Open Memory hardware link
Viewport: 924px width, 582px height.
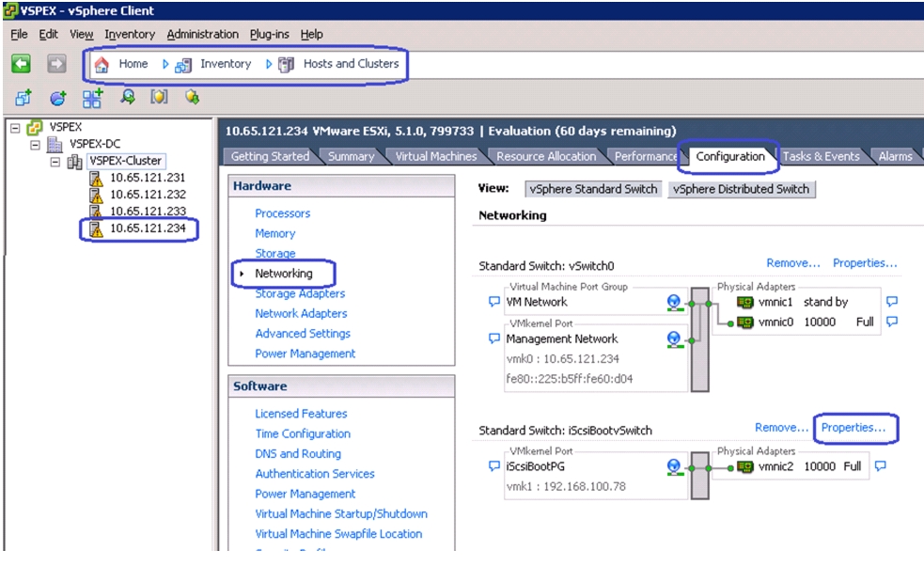(x=275, y=233)
